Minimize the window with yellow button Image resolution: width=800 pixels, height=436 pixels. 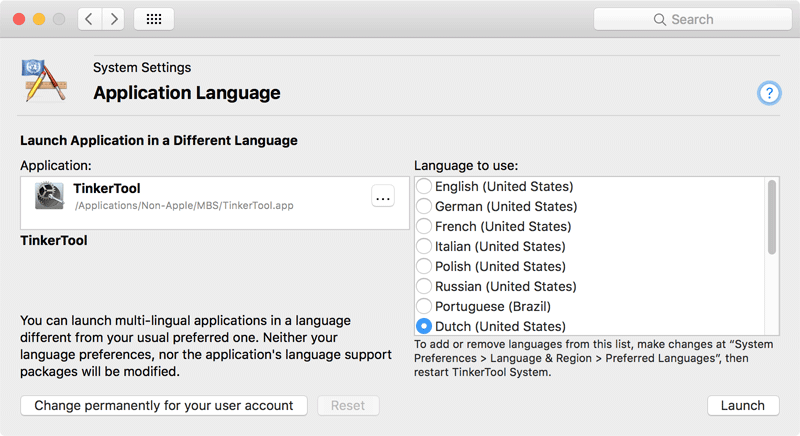click(x=39, y=19)
